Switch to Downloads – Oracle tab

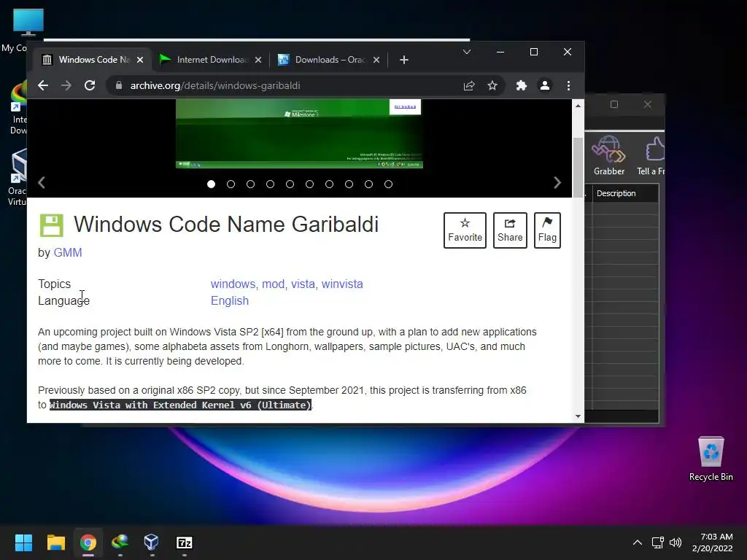point(329,60)
